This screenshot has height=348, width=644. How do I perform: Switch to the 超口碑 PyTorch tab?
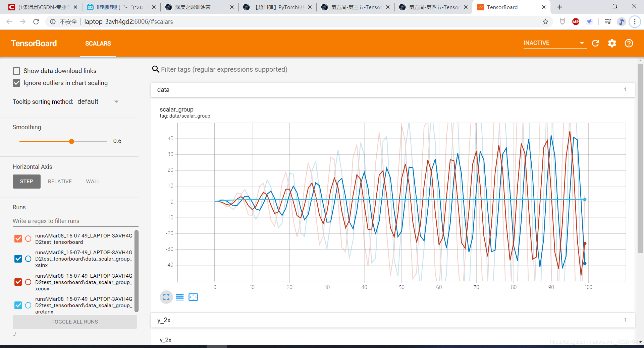coord(278,7)
